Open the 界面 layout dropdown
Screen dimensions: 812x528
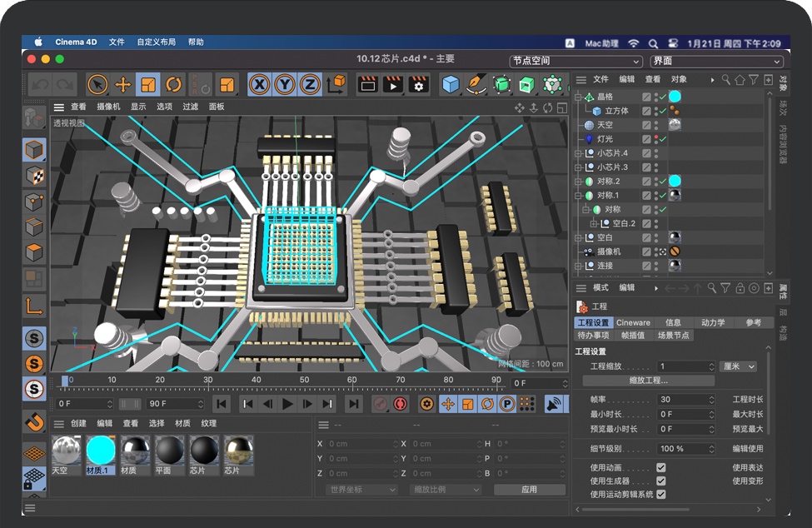[716, 61]
